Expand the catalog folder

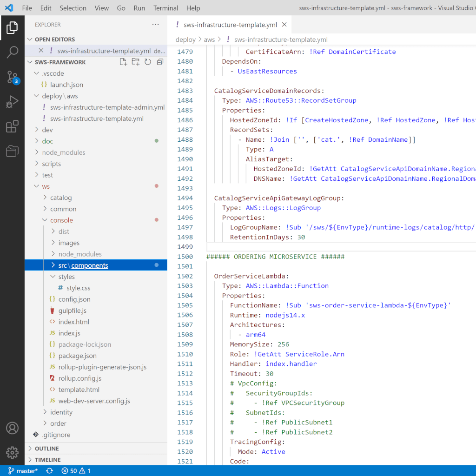click(61, 198)
